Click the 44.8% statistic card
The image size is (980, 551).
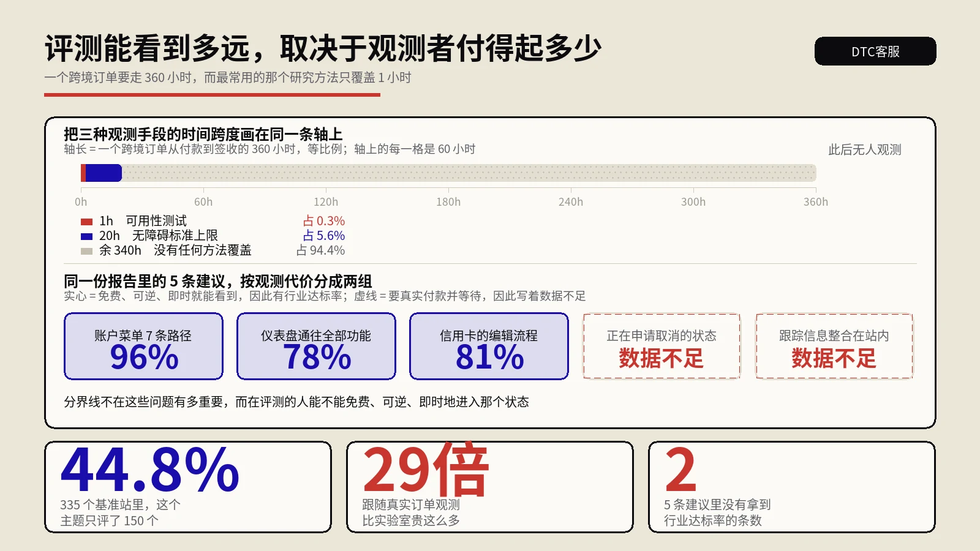188,487
